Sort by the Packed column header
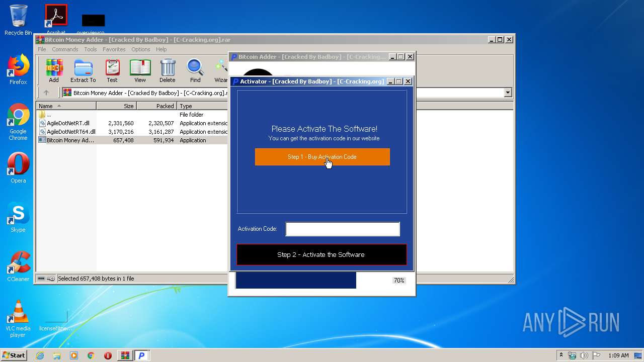Image resolution: width=644 pixels, height=362 pixels. (156, 106)
